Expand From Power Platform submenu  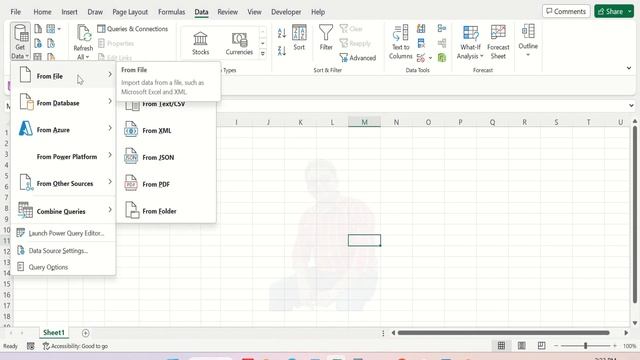[64, 156]
